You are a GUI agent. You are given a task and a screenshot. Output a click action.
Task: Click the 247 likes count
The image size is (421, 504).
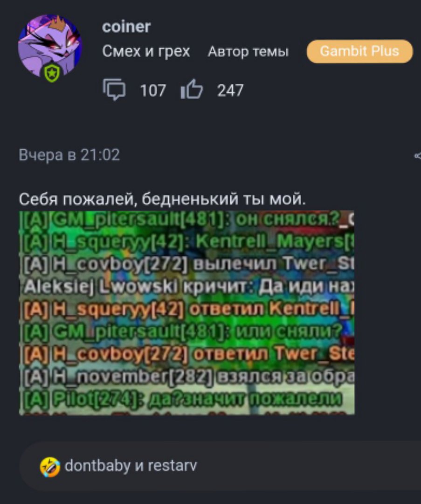230,91
